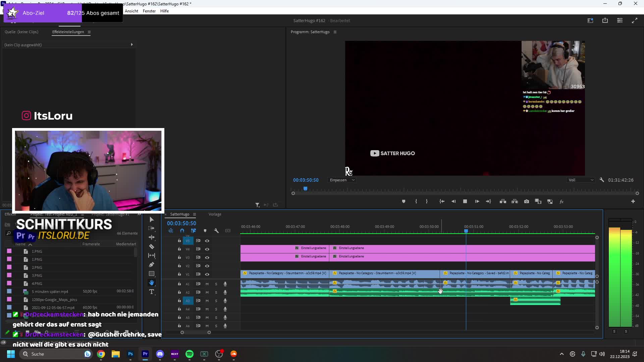
Task: Open Program monitor settings wrench
Action: (602, 180)
